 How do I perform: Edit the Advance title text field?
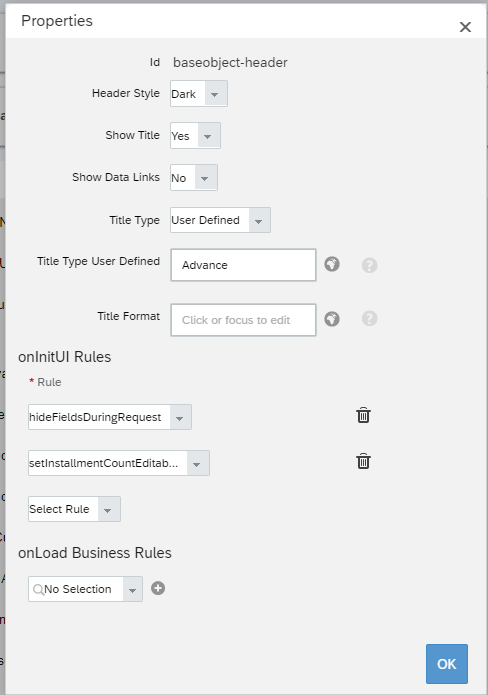243,265
